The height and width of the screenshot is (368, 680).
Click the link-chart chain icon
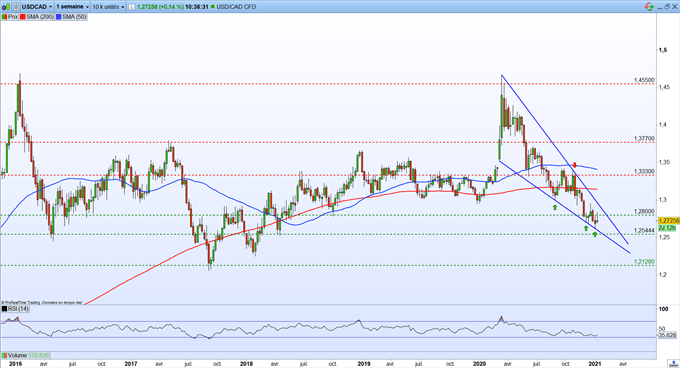[16, 7]
